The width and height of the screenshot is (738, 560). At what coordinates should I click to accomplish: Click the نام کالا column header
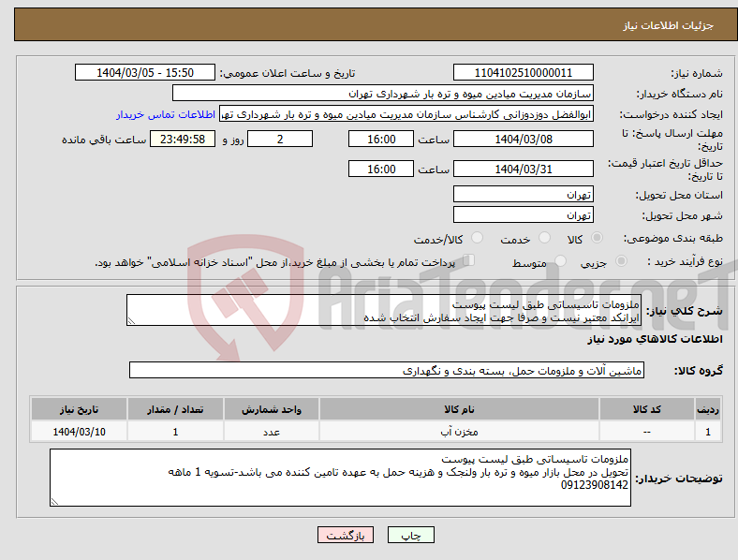point(459,409)
